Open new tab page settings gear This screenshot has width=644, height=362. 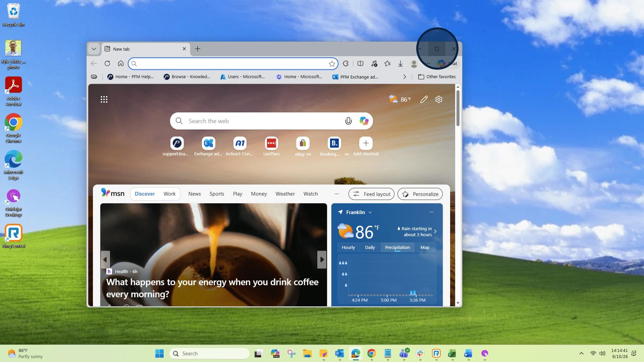(439, 99)
